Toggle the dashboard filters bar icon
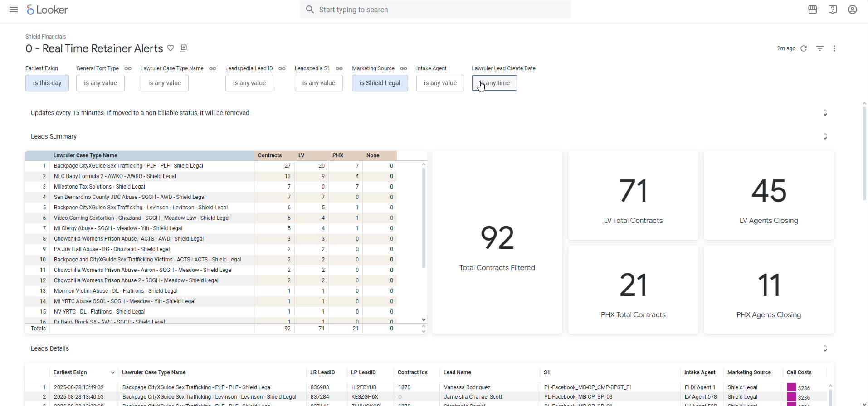868x406 pixels. [819, 48]
